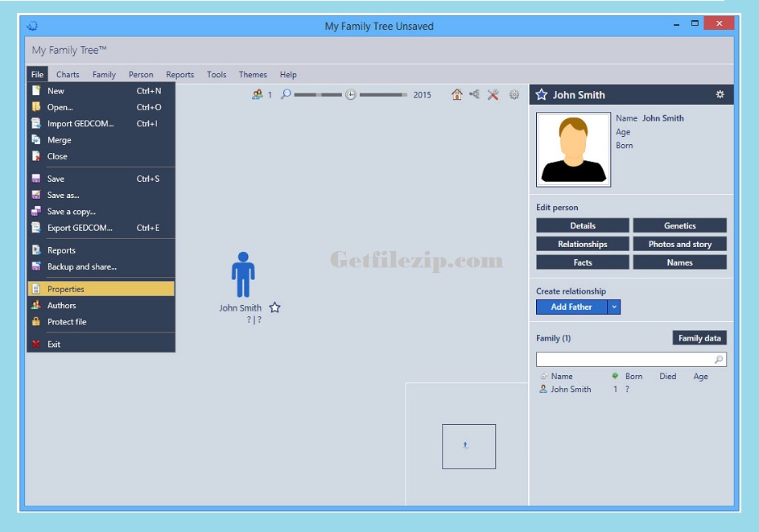759x532 pixels.
Task: Click the minimap overview box
Action: coord(468,447)
